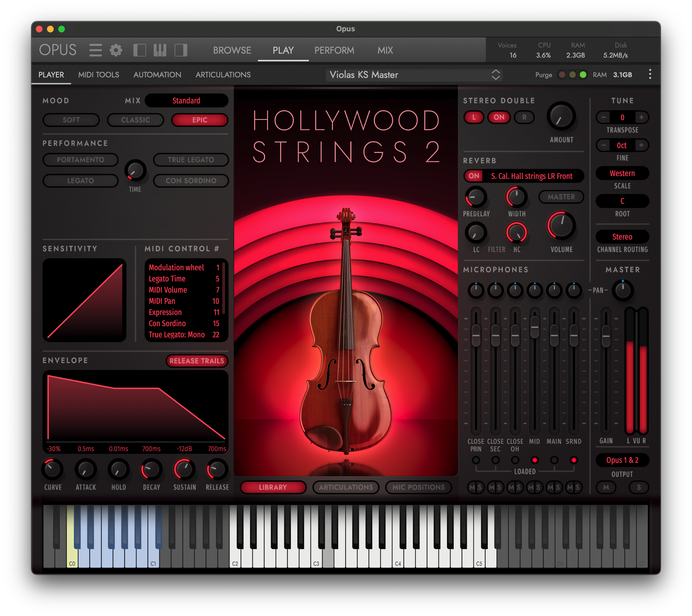Click the Surround (SRND) microphone fader
The image size is (692, 616).
coord(573,335)
